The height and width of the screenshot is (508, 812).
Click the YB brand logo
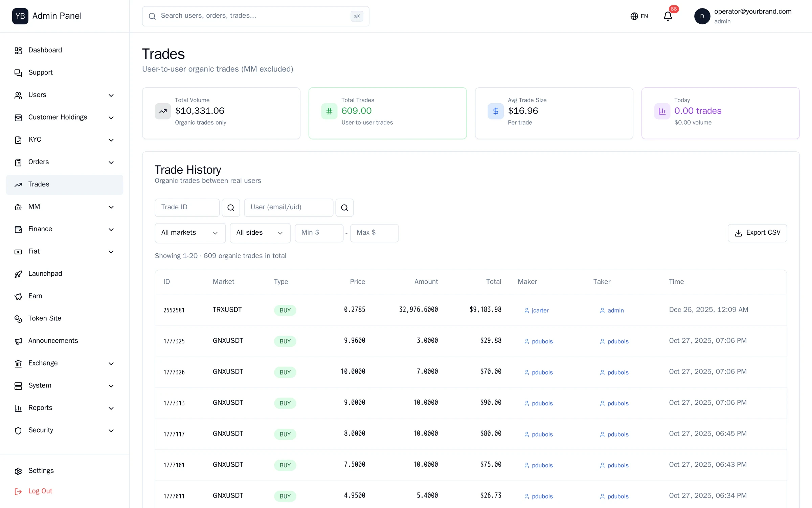click(20, 16)
